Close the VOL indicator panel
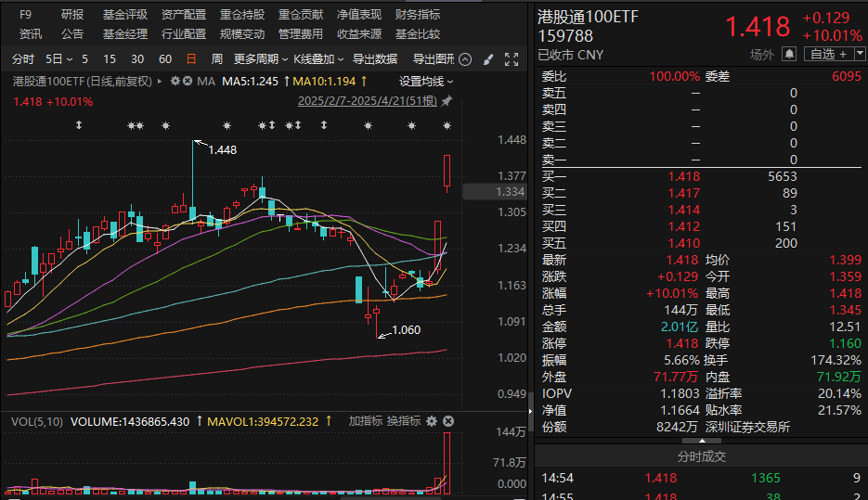Viewport: 868px width, 500px height. pos(448,421)
